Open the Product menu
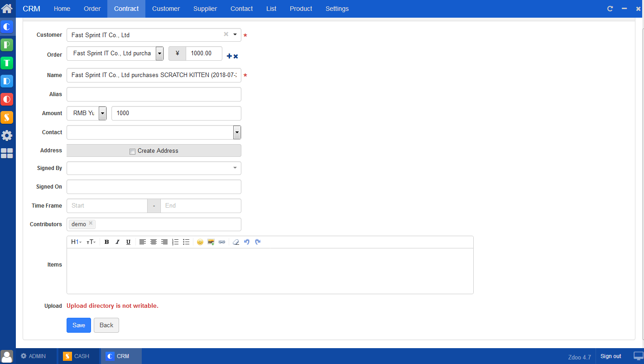 tap(301, 9)
